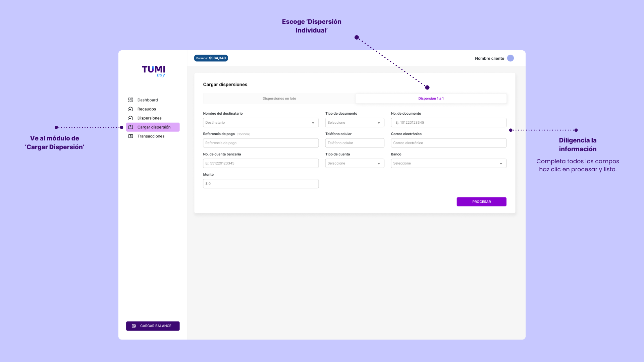Click the Cargar dispersión upload icon
Image resolution: width=644 pixels, height=362 pixels.
point(131,127)
